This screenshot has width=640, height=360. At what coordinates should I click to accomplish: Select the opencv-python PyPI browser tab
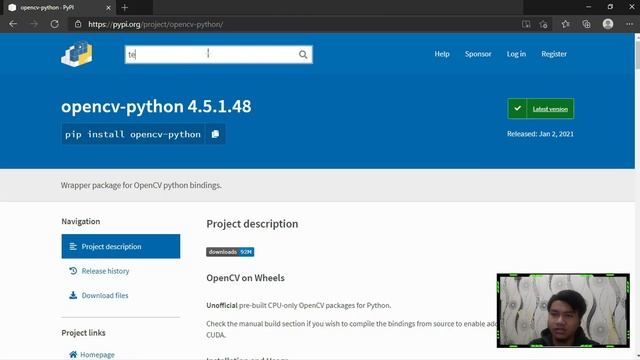60,7
